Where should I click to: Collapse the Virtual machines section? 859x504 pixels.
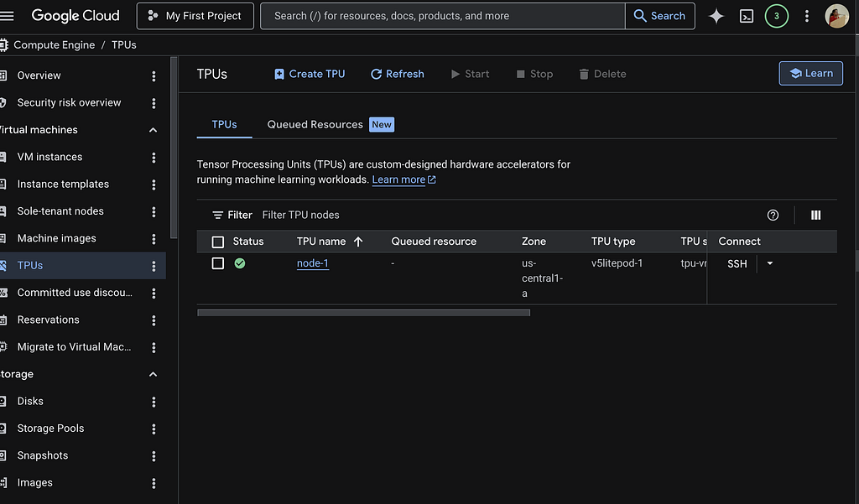click(x=153, y=130)
